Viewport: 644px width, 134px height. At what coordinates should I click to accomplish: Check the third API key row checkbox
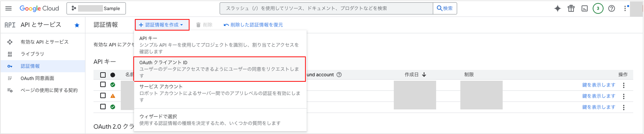[103, 107]
